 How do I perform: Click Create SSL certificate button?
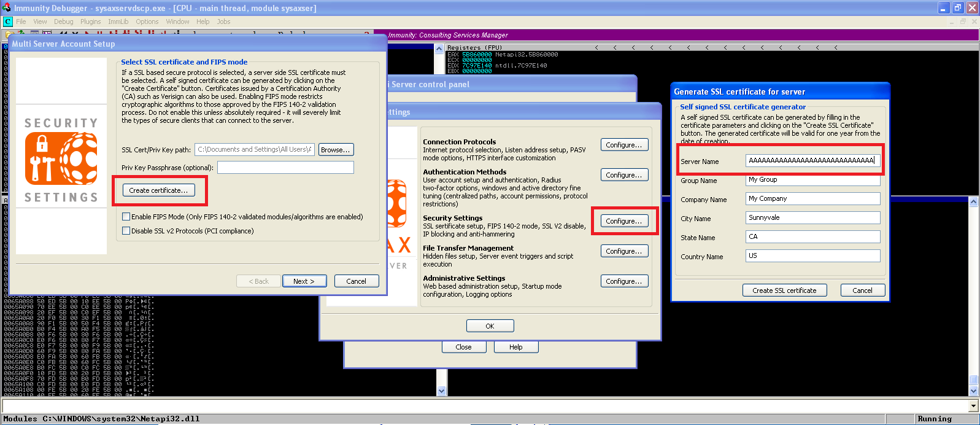point(784,290)
